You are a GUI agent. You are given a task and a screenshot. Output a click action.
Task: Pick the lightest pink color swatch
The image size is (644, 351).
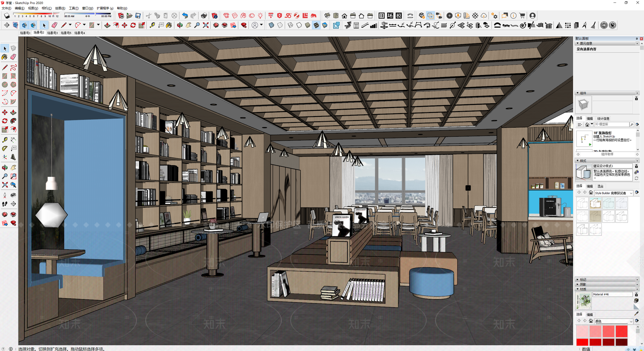pos(582,331)
